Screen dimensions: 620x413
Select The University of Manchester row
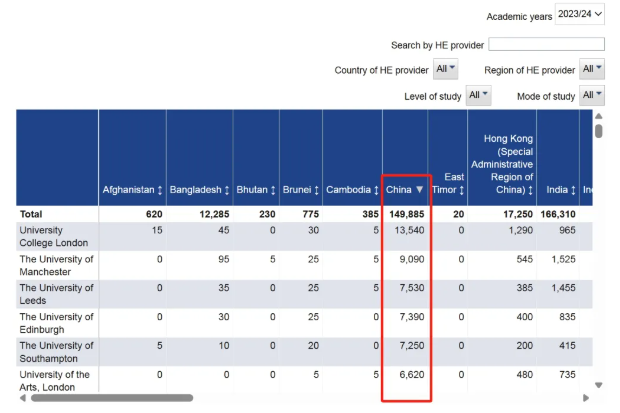point(57,265)
